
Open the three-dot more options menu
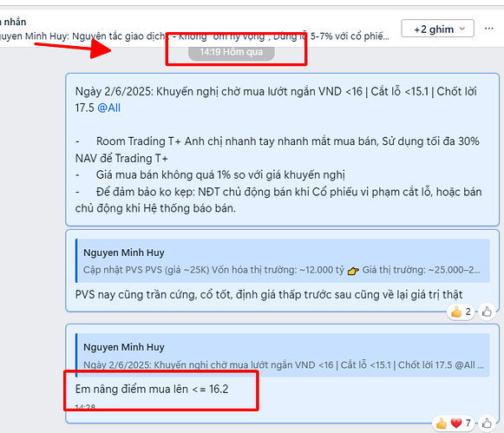click(489, 29)
